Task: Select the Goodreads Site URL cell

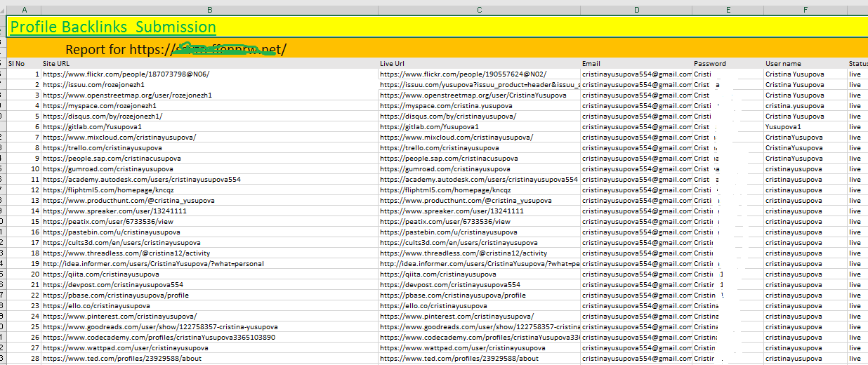Action: (x=160, y=327)
